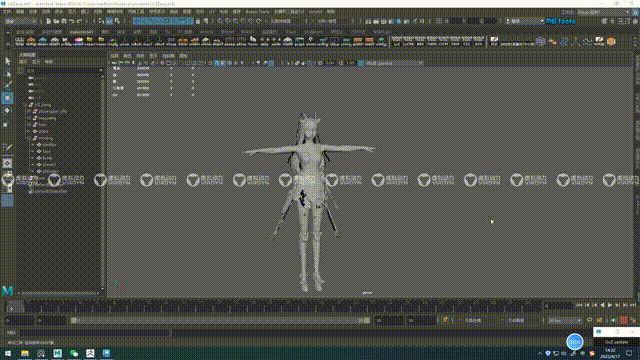Open the Maya app on Windows taskbar
The image size is (640, 360).
tap(57, 353)
